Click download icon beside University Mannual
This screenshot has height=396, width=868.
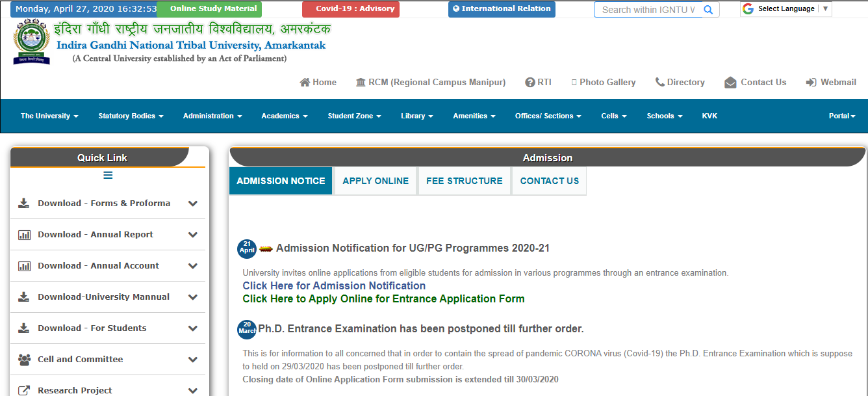(x=24, y=297)
